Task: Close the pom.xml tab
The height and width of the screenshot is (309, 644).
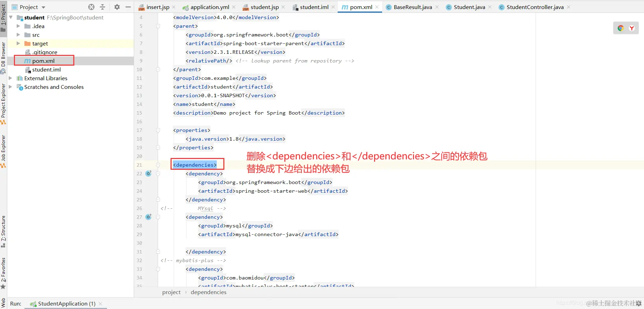Action: (377, 7)
